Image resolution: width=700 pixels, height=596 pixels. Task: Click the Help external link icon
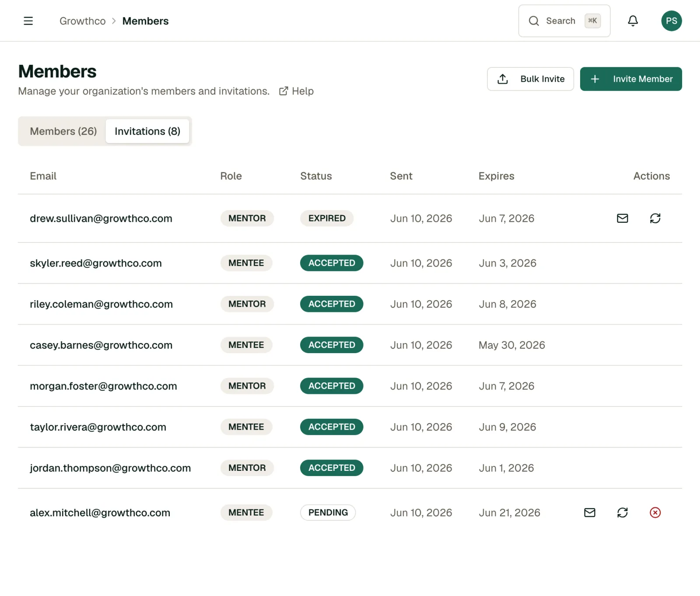[283, 91]
